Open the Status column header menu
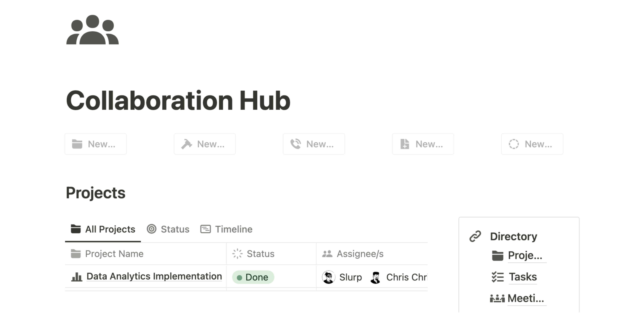644x322 pixels. pyautogui.click(x=260, y=254)
